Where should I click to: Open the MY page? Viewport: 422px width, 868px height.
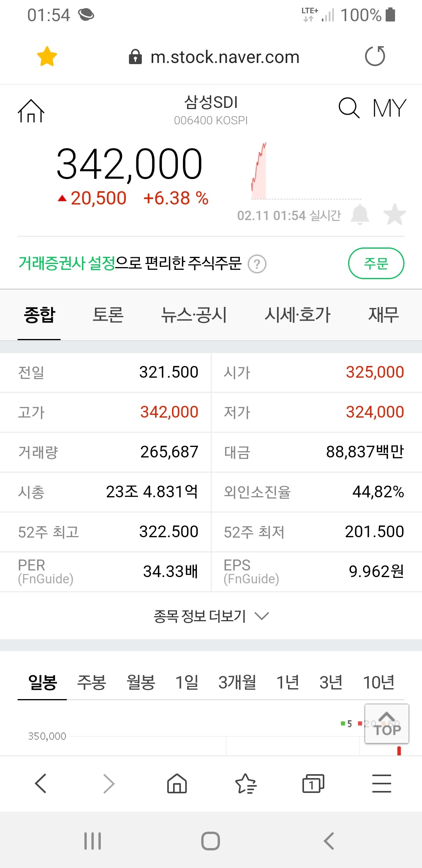click(389, 108)
